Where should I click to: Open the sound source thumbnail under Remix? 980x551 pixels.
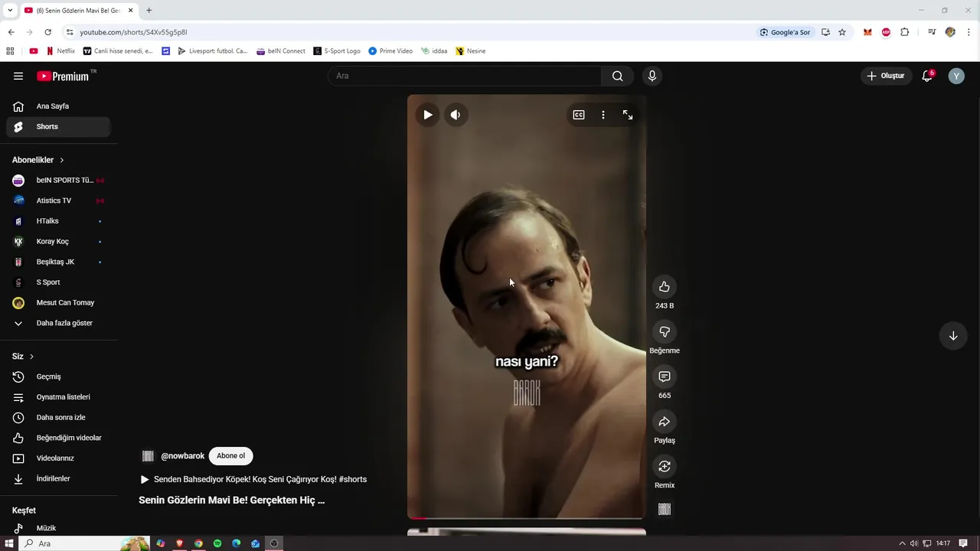click(665, 510)
